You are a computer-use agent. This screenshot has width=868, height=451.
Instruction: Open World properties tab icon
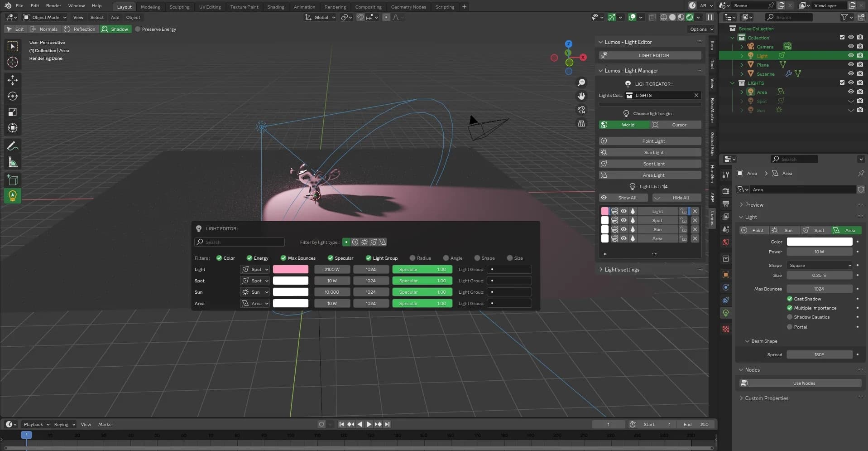726,242
